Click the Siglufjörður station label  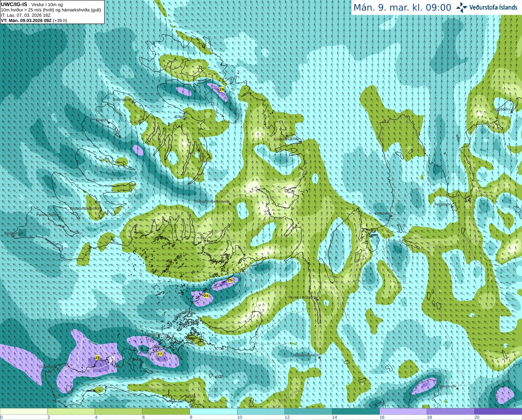[x=502, y=109]
